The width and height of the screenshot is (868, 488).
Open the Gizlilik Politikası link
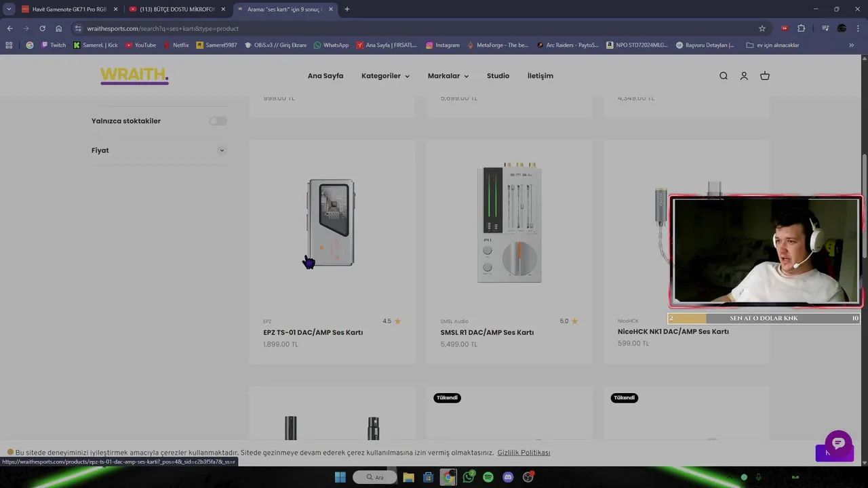pos(524,453)
